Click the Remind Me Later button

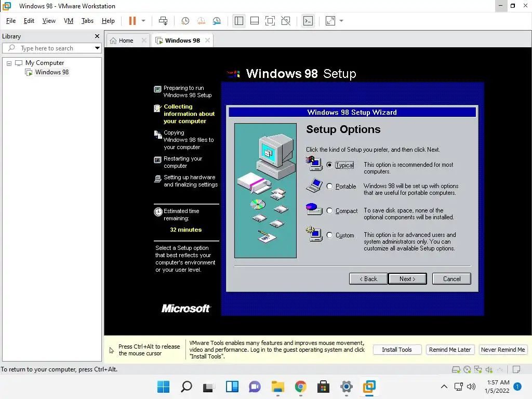tap(450, 350)
